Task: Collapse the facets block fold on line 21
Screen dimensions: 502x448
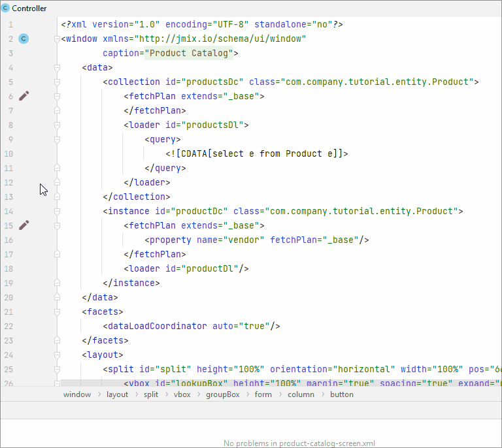Action: click(x=57, y=312)
